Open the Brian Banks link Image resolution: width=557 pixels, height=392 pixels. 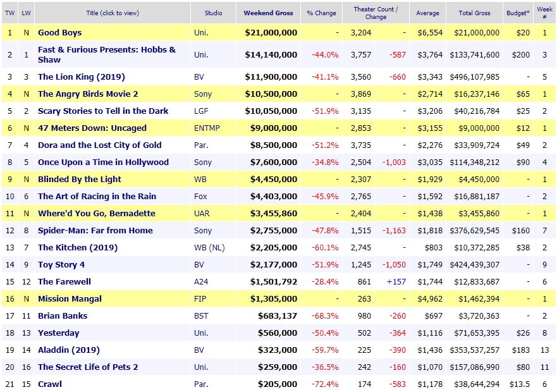point(63,316)
